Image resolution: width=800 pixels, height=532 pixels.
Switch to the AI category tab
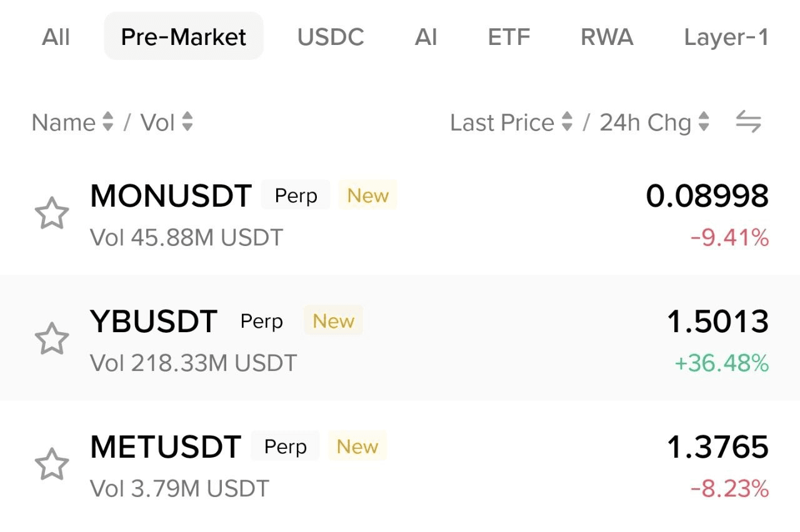click(426, 37)
